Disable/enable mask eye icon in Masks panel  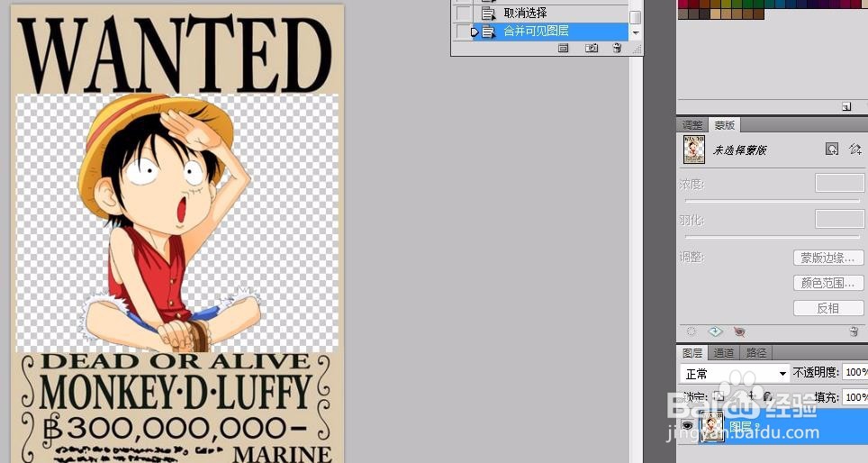(x=739, y=331)
